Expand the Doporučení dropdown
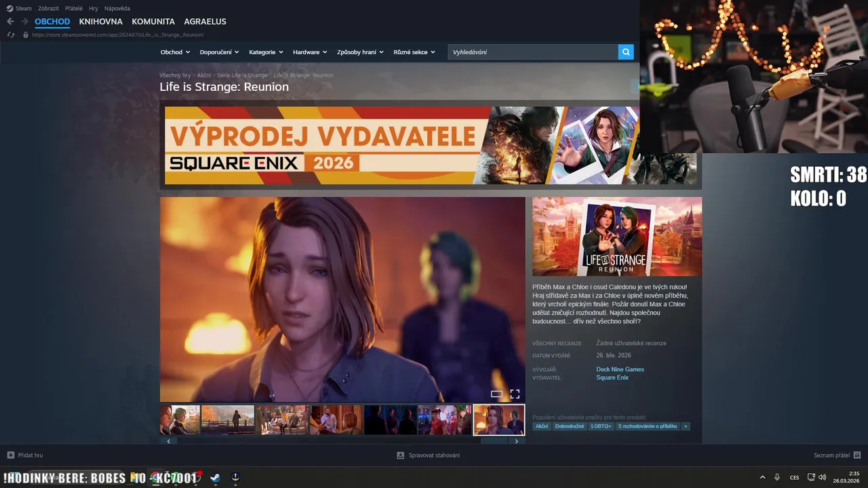The image size is (868, 488). pos(219,52)
